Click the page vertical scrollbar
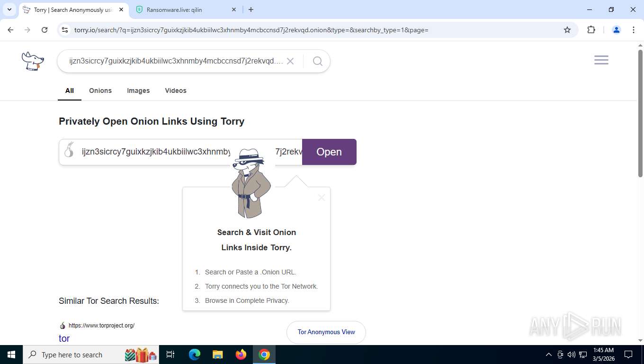The image size is (644, 364). (x=640, y=114)
